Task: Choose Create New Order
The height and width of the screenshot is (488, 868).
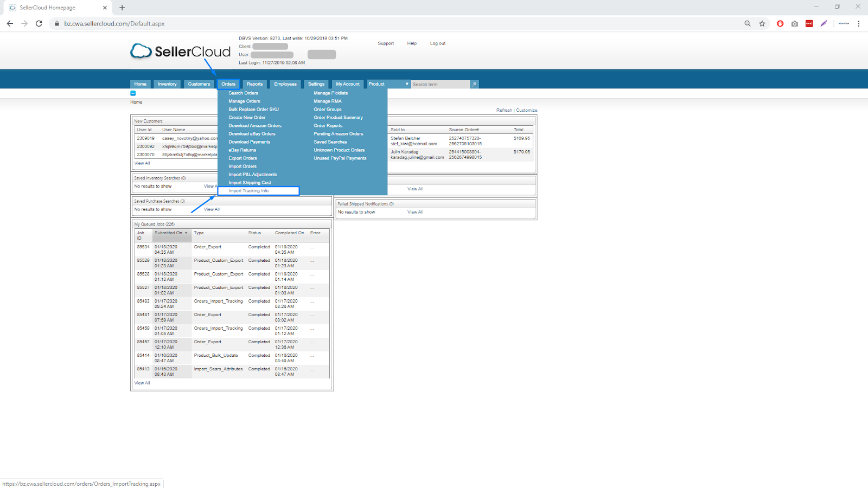Action: click(247, 118)
